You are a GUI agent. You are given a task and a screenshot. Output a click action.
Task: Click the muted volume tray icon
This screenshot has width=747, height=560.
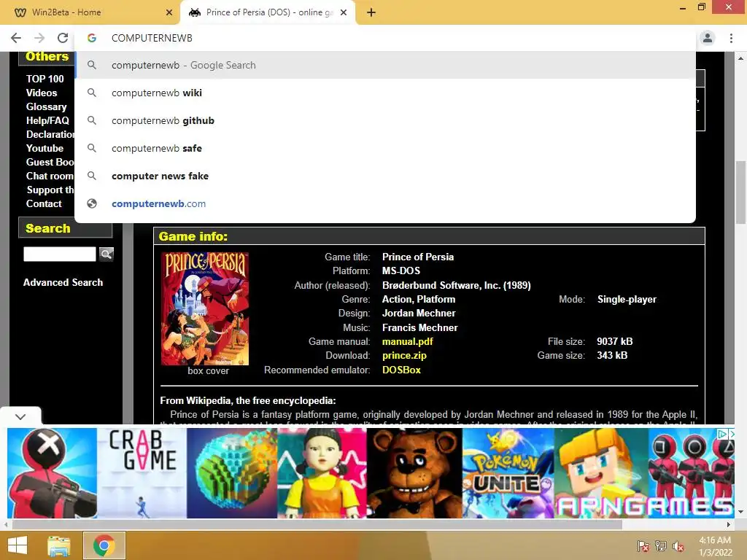(x=678, y=546)
